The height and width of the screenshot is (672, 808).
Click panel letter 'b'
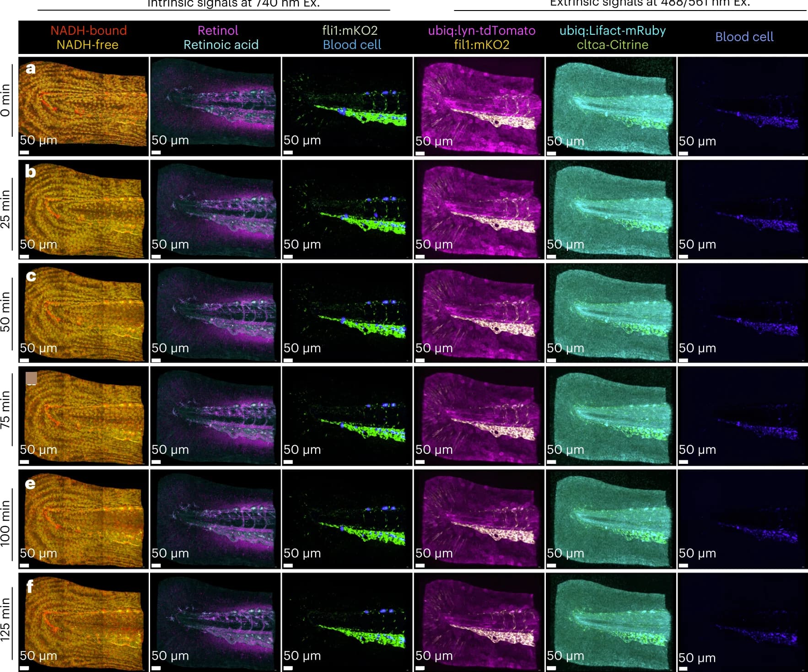pyautogui.click(x=31, y=171)
